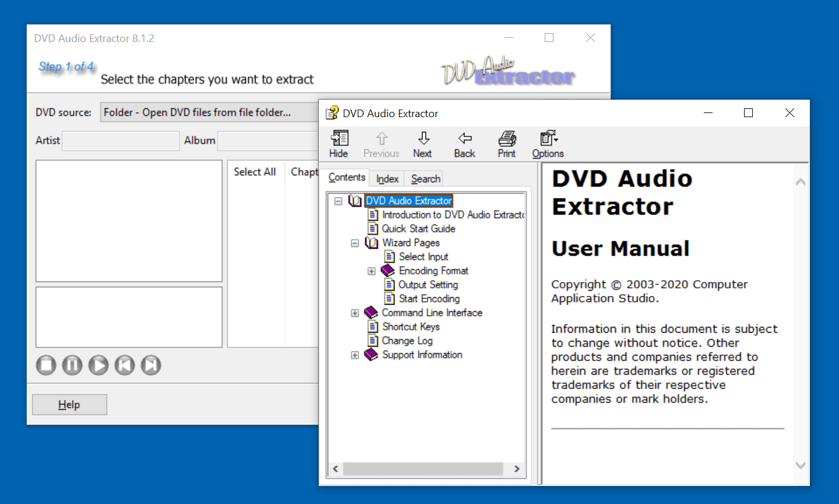Switch to the Index tab

[387, 179]
